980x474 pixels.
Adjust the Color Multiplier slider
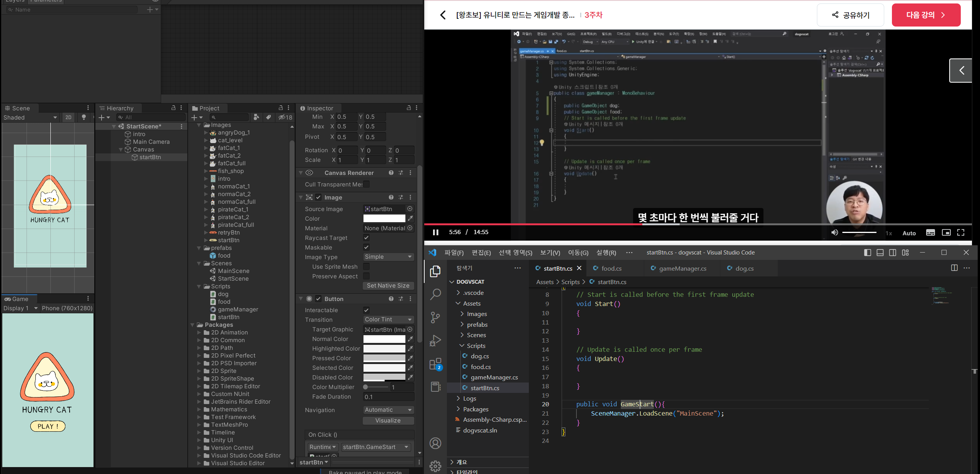coord(375,387)
